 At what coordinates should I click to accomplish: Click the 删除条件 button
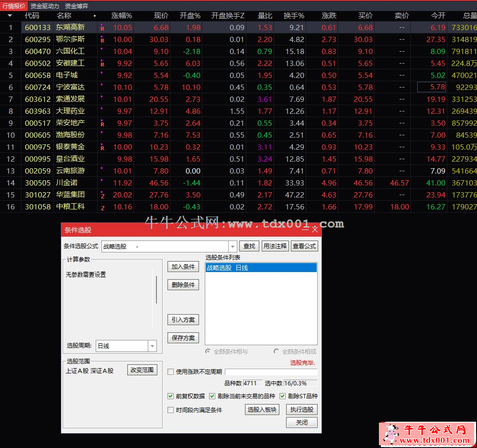183,285
